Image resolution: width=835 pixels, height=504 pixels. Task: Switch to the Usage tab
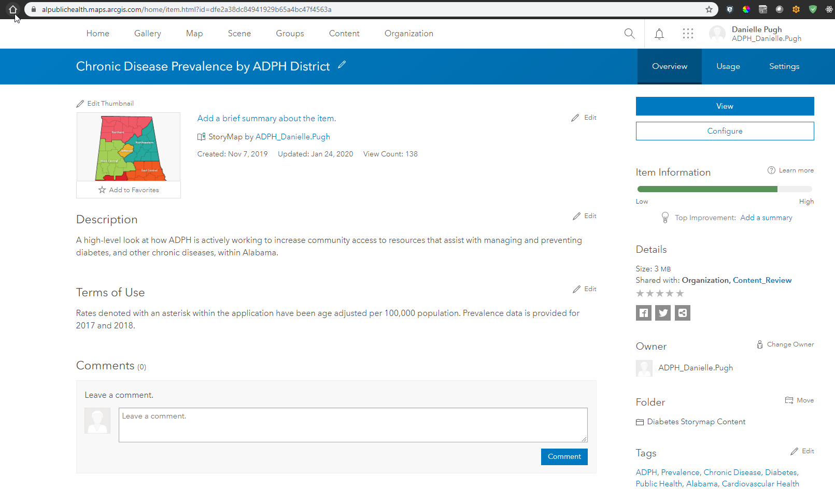pos(728,66)
